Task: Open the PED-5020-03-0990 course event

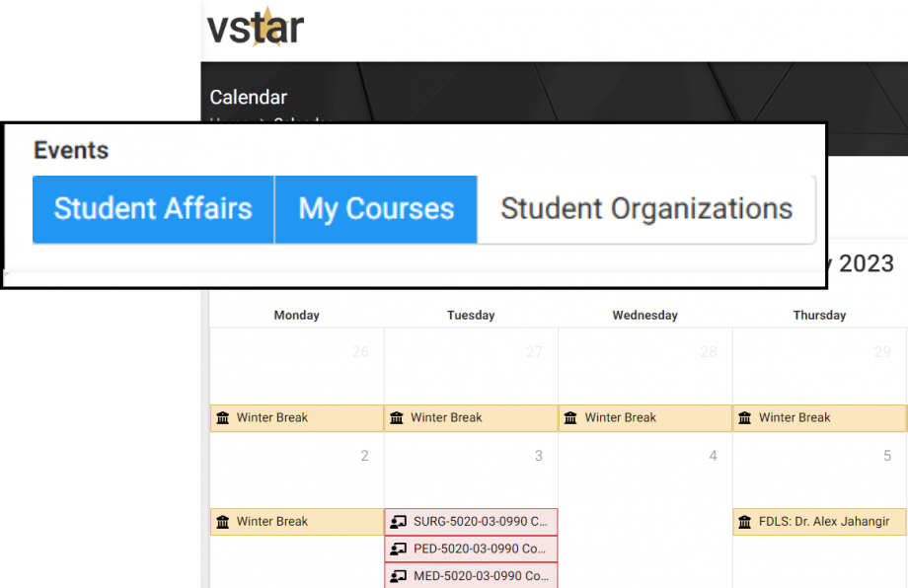Action: click(x=480, y=549)
